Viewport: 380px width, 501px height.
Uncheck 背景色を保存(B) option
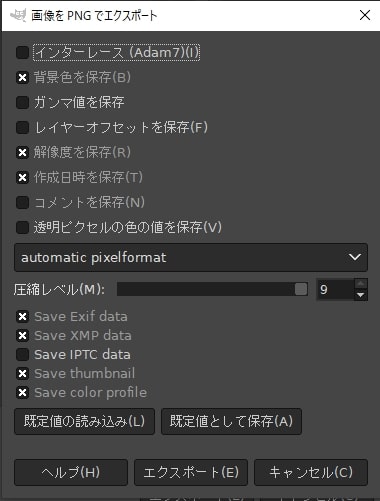22,77
